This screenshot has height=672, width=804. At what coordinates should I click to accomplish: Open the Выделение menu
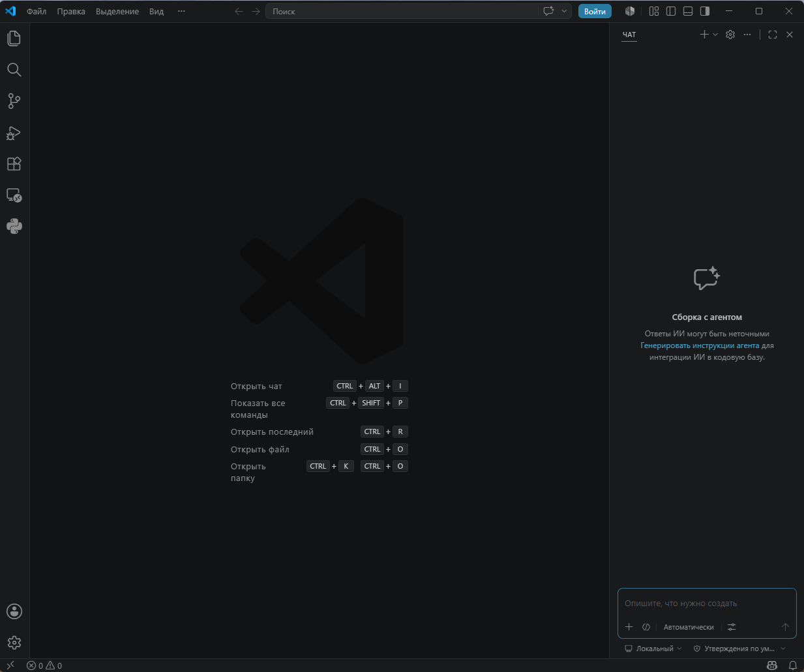click(117, 11)
